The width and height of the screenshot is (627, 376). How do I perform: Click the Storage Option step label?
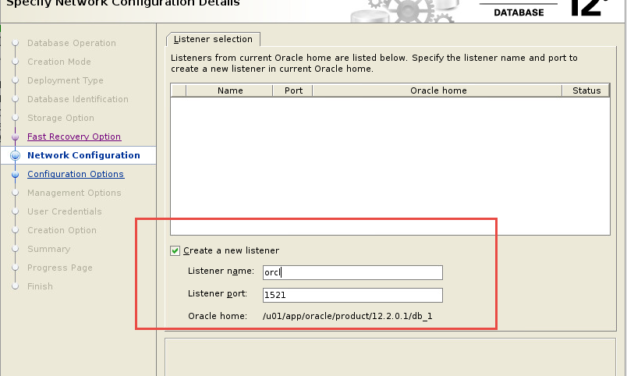tap(61, 118)
